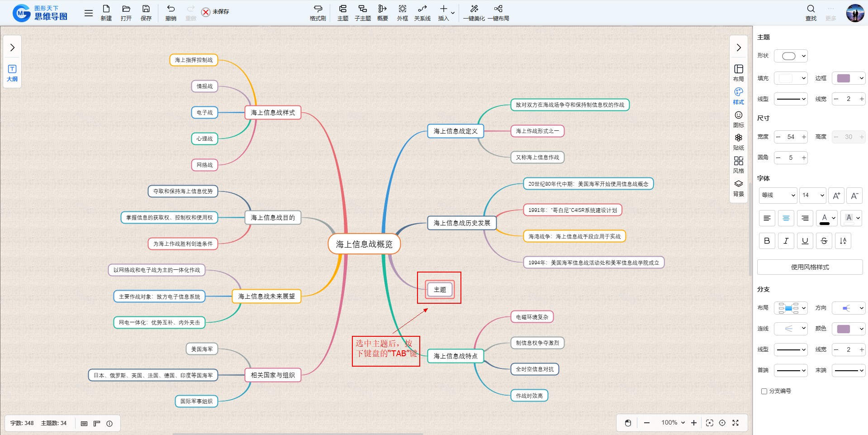Image resolution: width=868 pixels, height=435 pixels.
Task: Open the hamburger main menu
Action: click(89, 13)
